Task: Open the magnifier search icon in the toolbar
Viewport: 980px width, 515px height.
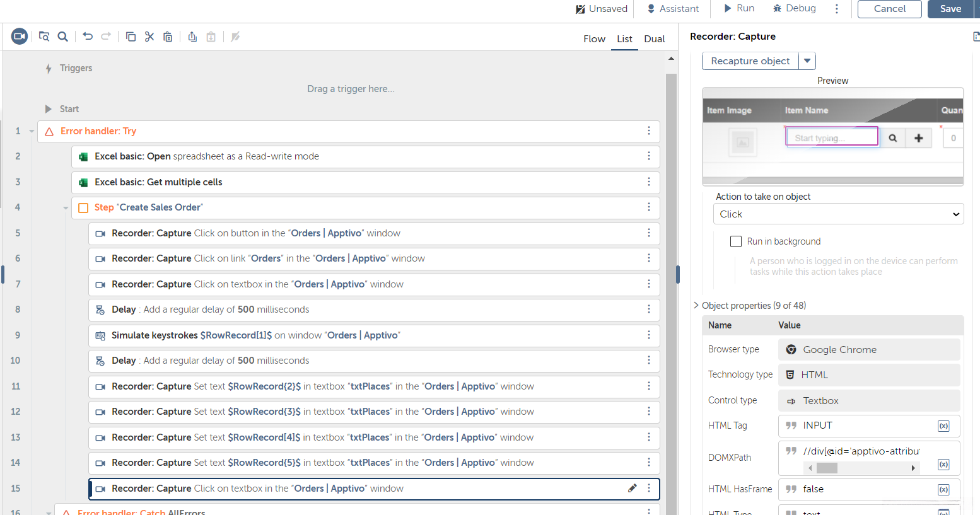Action: tap(63, 37)
